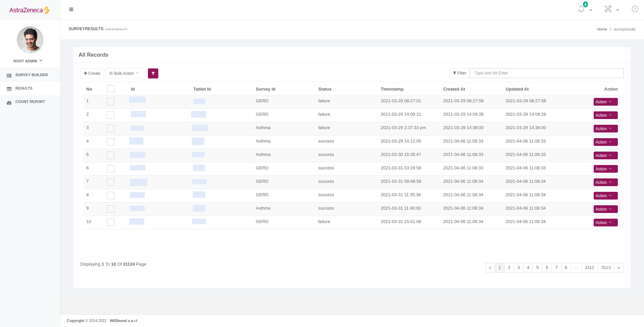The height and width of the screenshot is (327, 644).
Task: Go to page 3113 in pagination
Action: click(606, 268)
